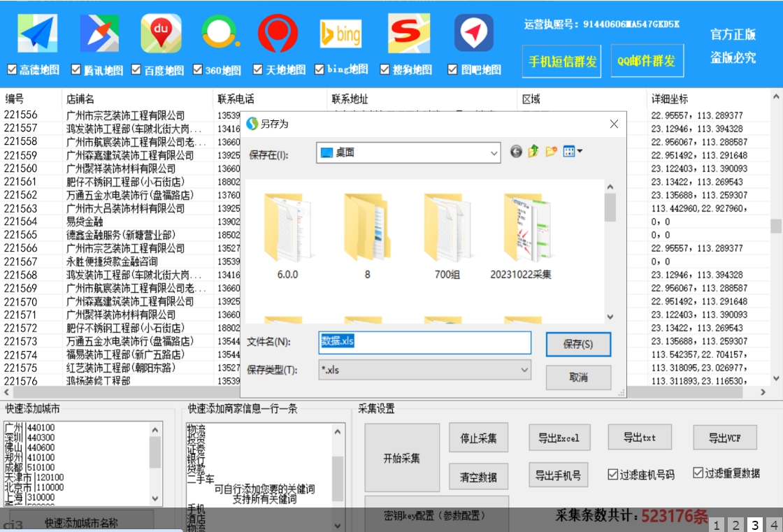Viewport: 783px width, 532px height.
Task: Click 密钥key配置 button
Action: (436, 515)
